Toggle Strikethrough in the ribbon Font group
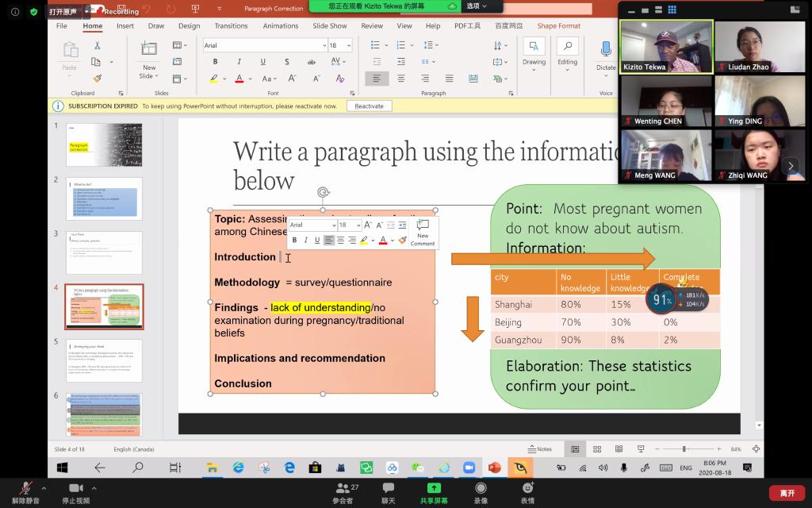The image size is (812, 508). (x=311, y=62)
